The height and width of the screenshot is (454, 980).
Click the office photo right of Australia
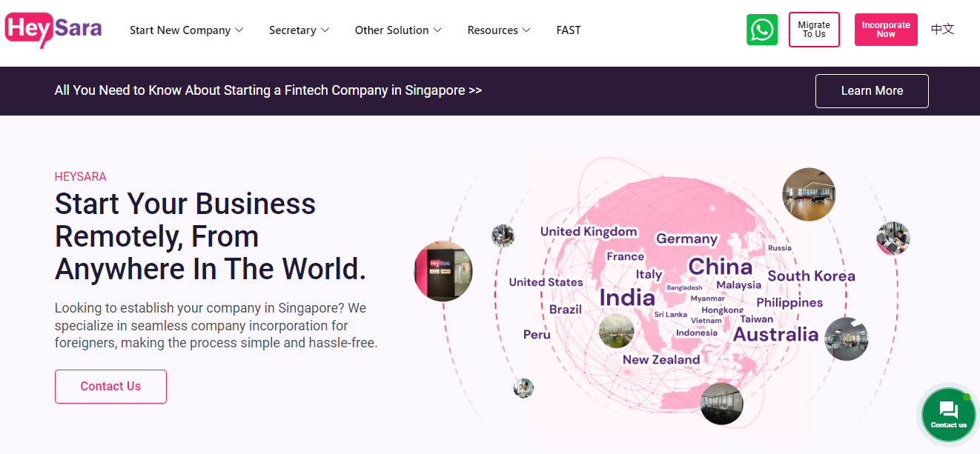point(846,338)
